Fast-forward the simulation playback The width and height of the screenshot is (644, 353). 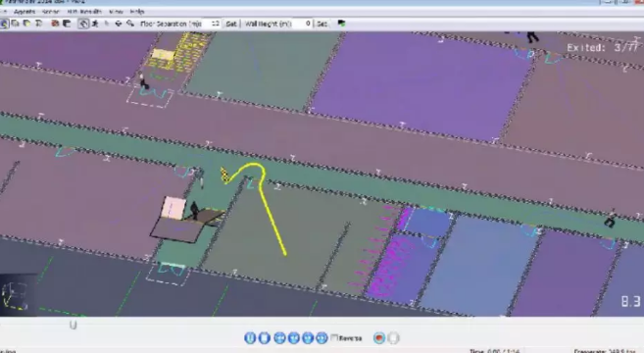click(x=308, y=337)
